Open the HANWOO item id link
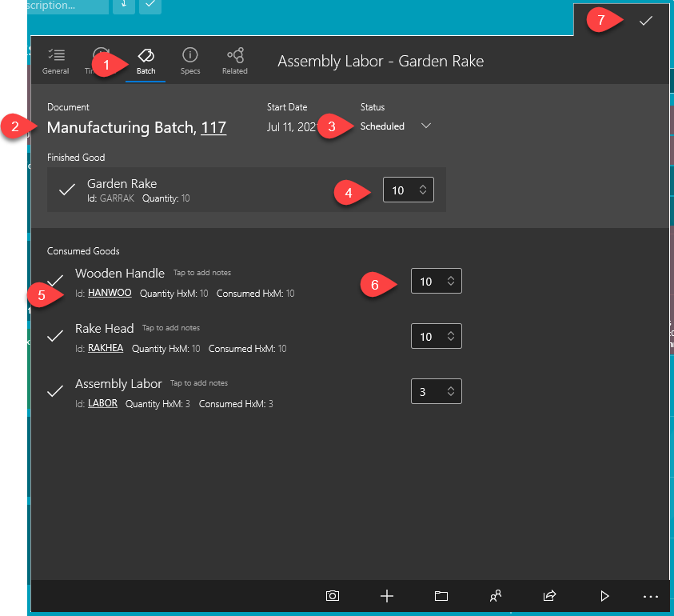Viewport: 674px width, 616px height. pos(110,294)
